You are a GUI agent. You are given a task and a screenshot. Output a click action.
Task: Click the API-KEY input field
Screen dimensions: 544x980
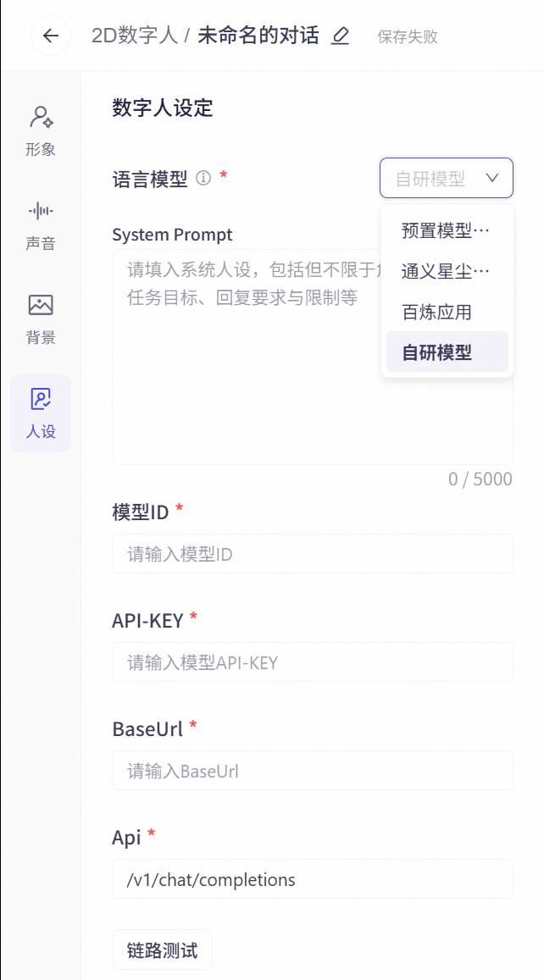pos(313,662)
